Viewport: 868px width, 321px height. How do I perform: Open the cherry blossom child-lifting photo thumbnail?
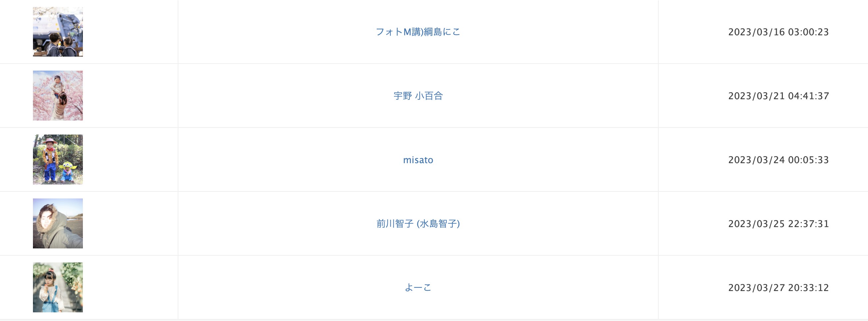click(x=58, y=96)
